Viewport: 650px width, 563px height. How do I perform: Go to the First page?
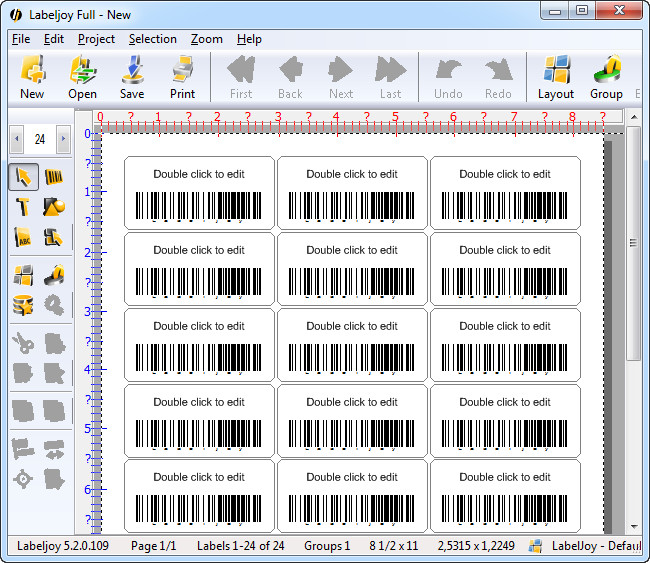click(241, 77)
